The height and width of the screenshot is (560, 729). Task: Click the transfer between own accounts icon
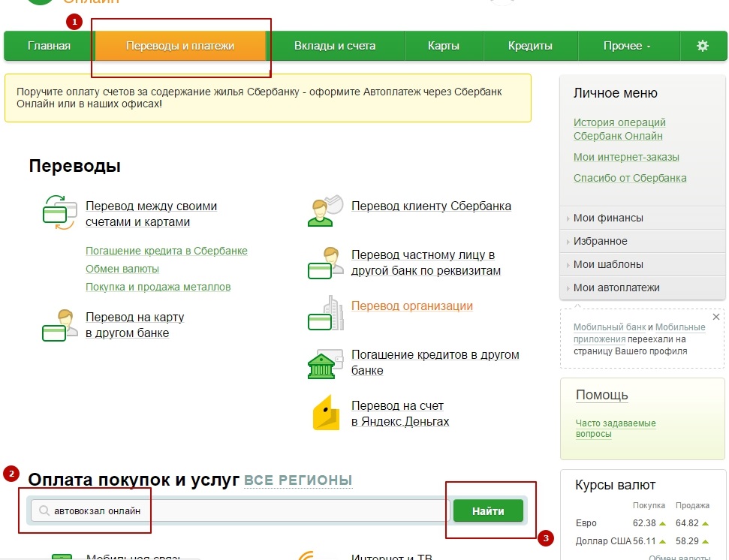59,213
